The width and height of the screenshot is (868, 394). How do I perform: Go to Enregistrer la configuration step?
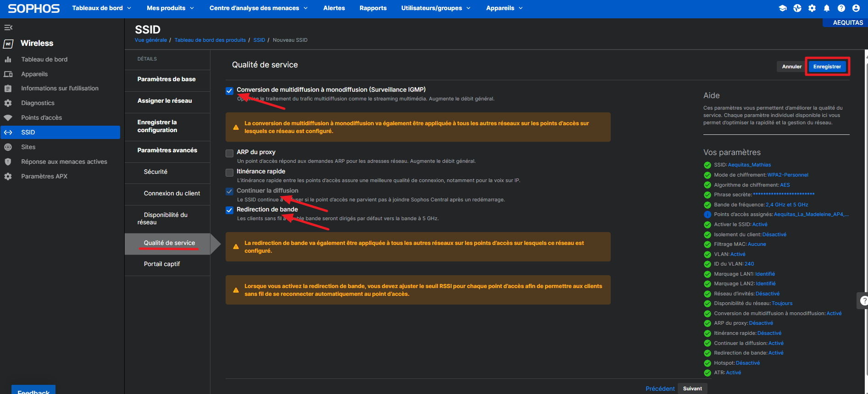tap(167, 126)
